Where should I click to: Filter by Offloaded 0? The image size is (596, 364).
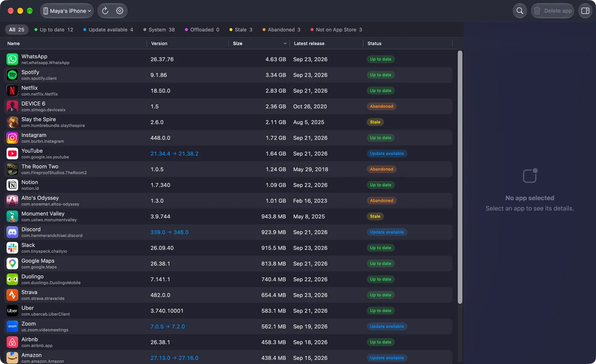pos(202,30)
